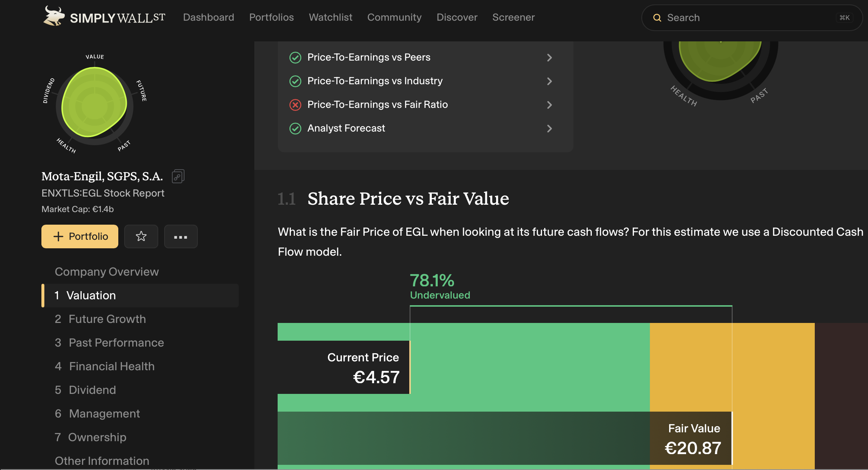Open the Screener page
Image resolution: width=868 pixels, height=470 pixels.
pyautogui.click(x=513, y=17)
